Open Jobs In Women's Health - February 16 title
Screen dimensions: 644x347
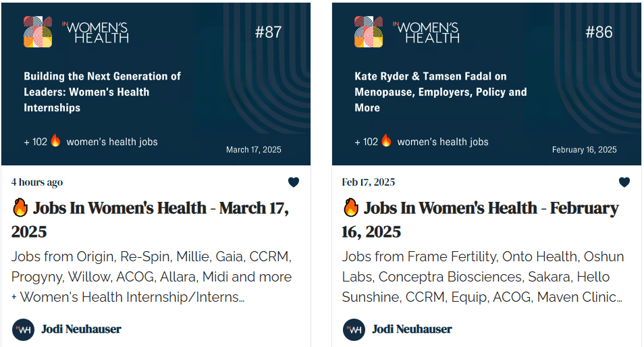click(x=481, y=219)
